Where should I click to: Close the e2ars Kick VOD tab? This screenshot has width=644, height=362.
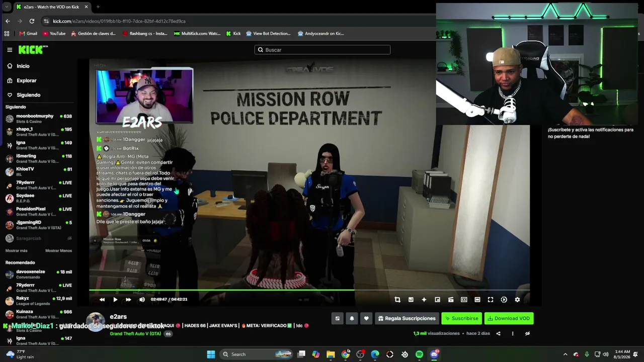click(86, 7)
